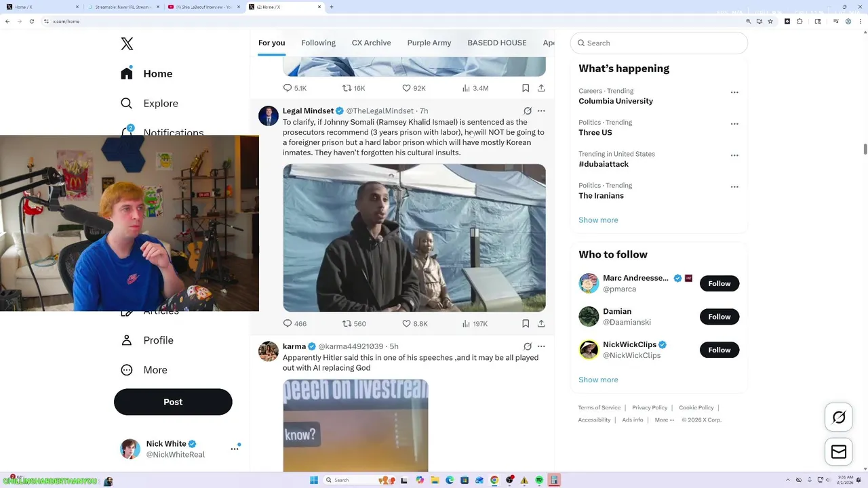Screen dimensions: 868x488
Task: Open Terms of Service link
Action: pos(599,407)
